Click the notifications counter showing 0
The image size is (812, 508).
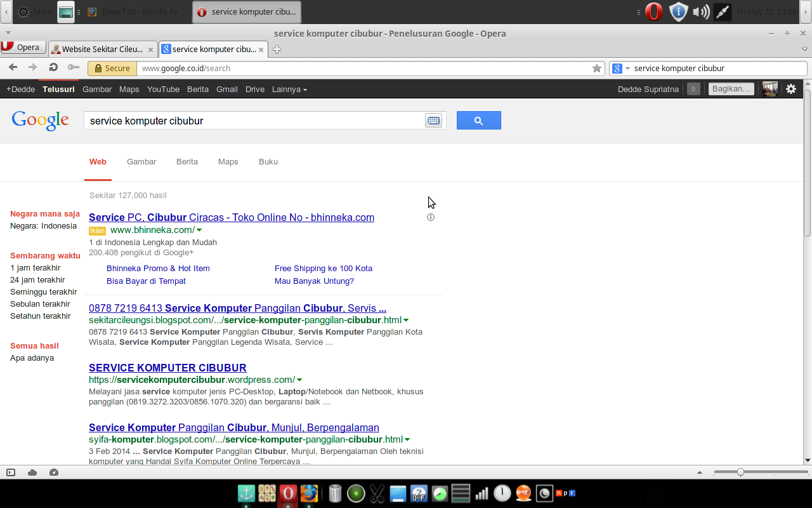tap(693, 89)
